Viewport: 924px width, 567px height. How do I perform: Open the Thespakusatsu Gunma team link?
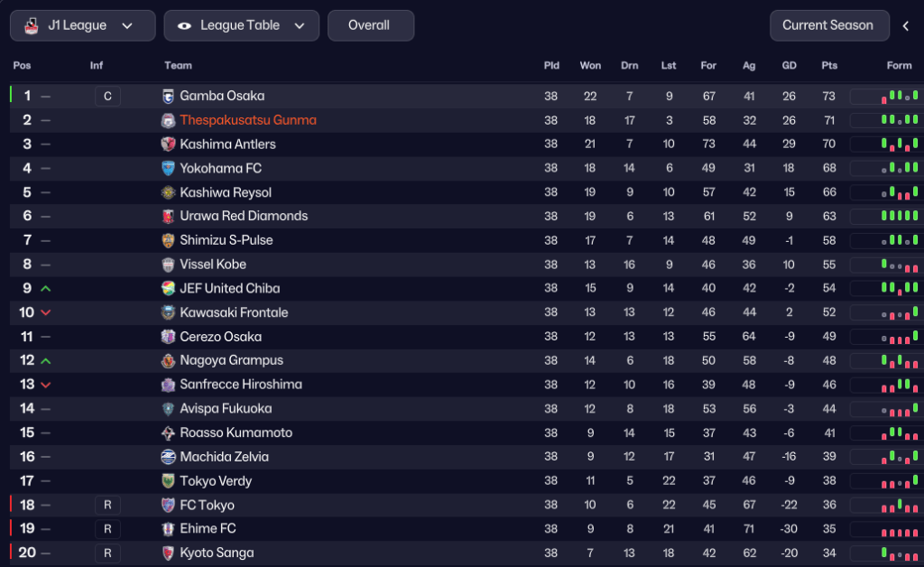click(248, 120)
